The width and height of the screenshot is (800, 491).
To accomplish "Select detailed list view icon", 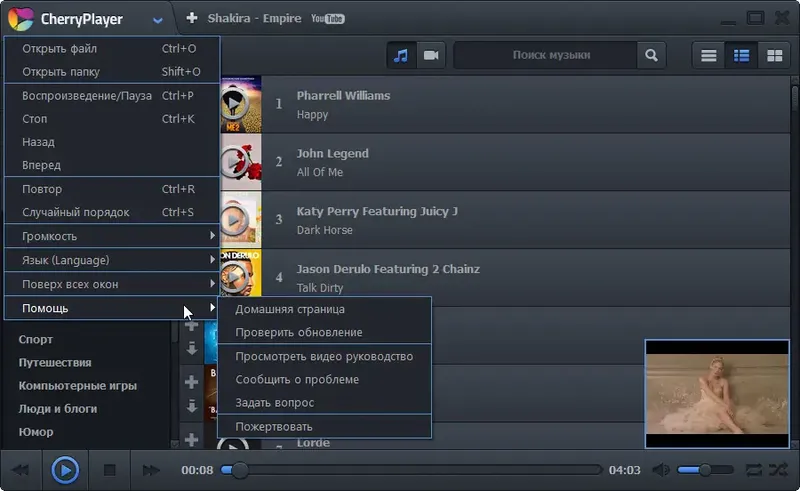I will click(x=741, y=55).
